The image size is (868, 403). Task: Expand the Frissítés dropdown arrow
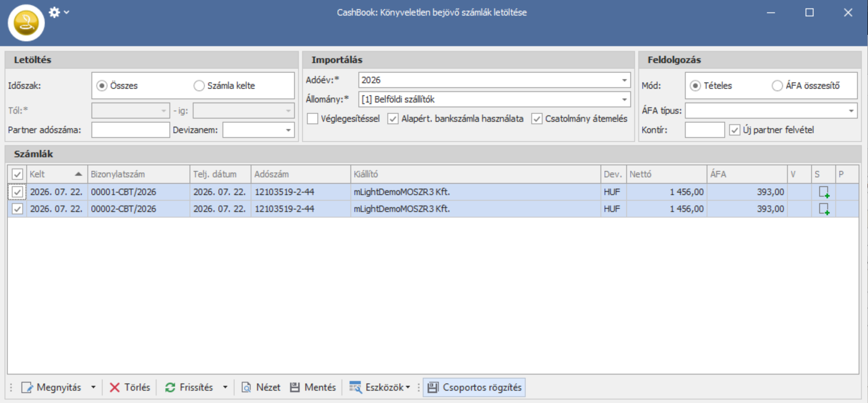pos(225,387)
